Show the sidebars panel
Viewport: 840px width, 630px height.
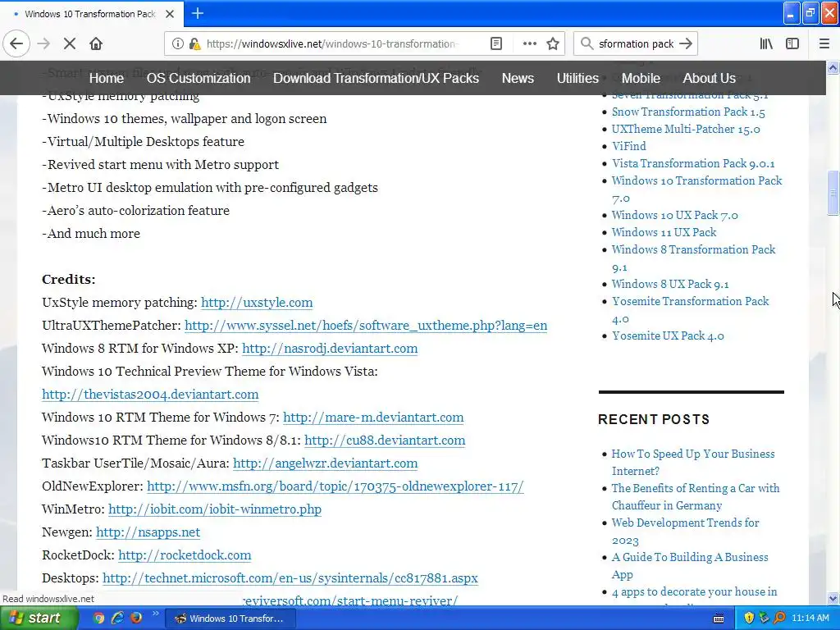[x=792, y=43]
